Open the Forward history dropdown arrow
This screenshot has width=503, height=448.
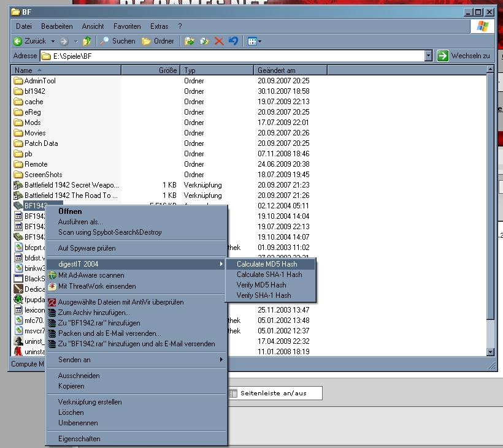75,41
